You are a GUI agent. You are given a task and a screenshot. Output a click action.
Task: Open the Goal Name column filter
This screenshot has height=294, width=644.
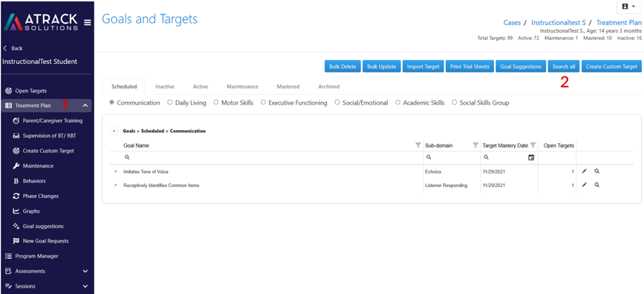point(418,145)
